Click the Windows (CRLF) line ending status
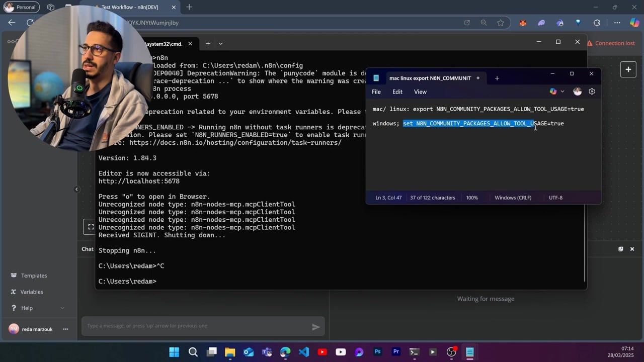Viewport: 644px width, 362px height. point(513,198)
